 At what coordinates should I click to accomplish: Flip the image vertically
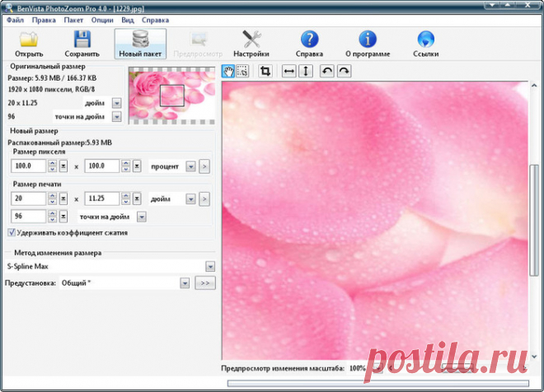(305, 72)
